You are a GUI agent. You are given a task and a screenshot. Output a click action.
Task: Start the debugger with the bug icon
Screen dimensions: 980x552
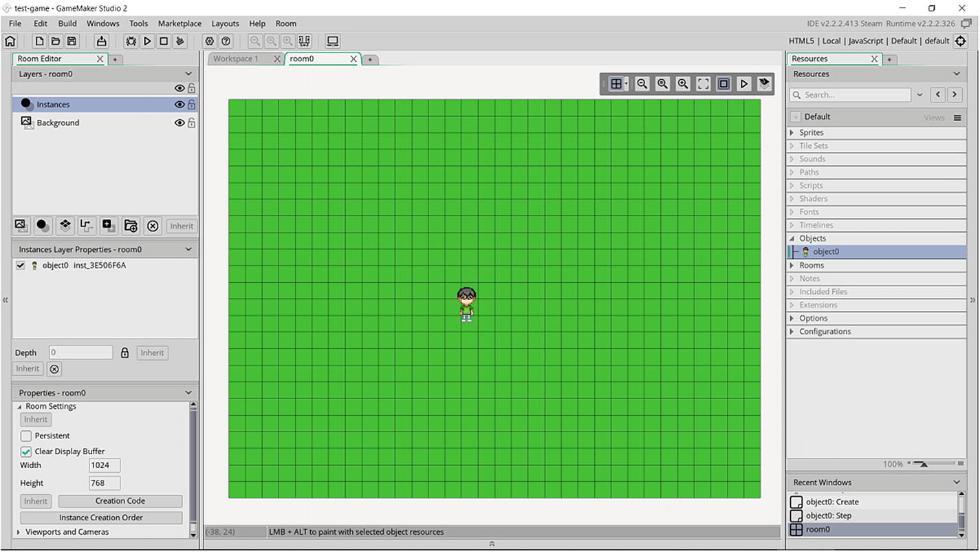[131, 41]
